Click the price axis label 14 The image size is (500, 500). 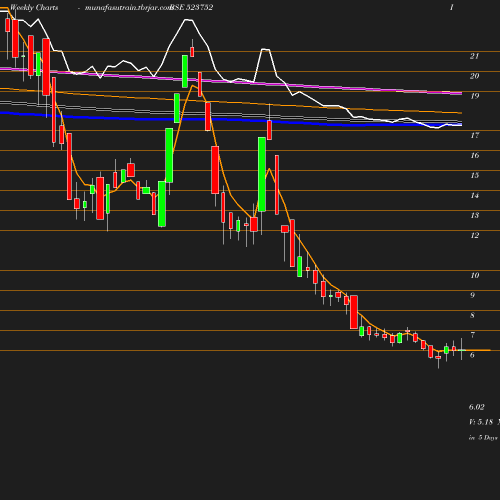click(x=475, y=195)
